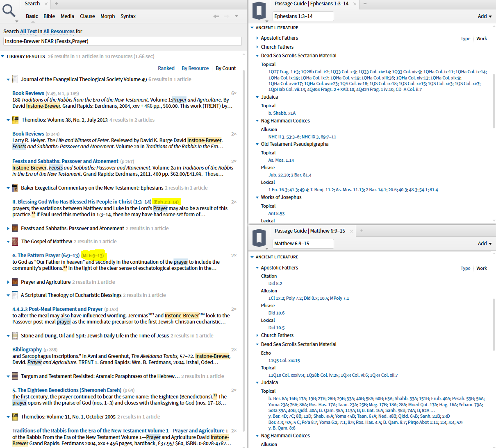The image size is (496, 448).
Task: Click the Scriptural Theology of Eucharistic Blessings cover icon
Action: coord(15,295)
